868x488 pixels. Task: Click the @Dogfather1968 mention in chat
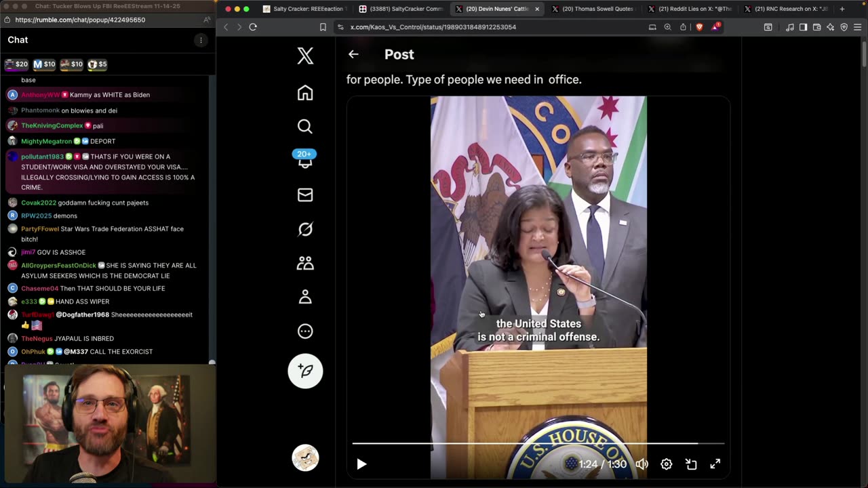point(82,314)
